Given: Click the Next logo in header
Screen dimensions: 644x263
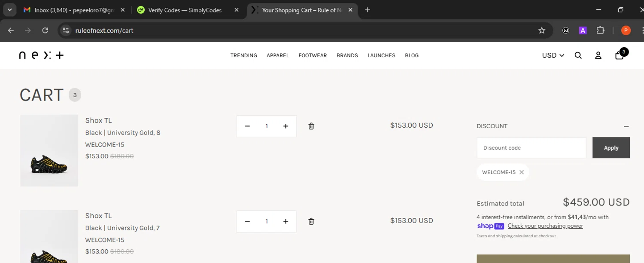Looking at the screenshot, I should (41, 55).
